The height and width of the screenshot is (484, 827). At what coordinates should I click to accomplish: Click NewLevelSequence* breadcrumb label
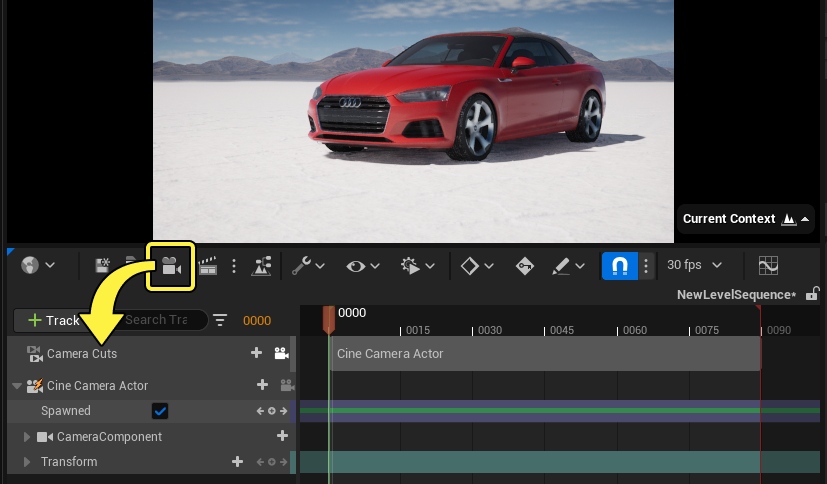[736, 295]
